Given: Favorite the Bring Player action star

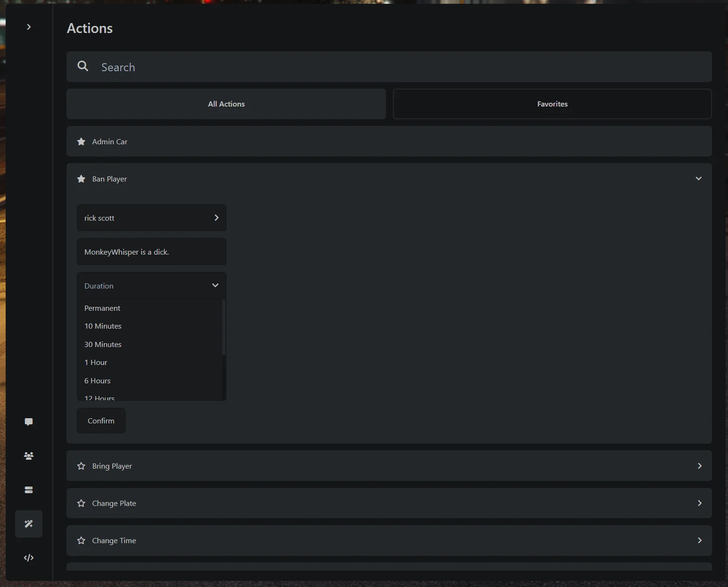Looking at the screenshot, I should (x=81, y=466).
